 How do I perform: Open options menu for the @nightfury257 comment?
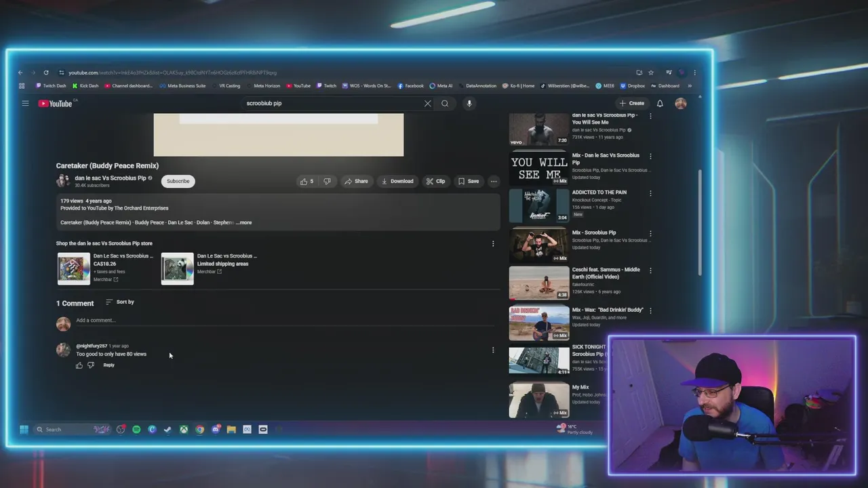pos(493,350)
